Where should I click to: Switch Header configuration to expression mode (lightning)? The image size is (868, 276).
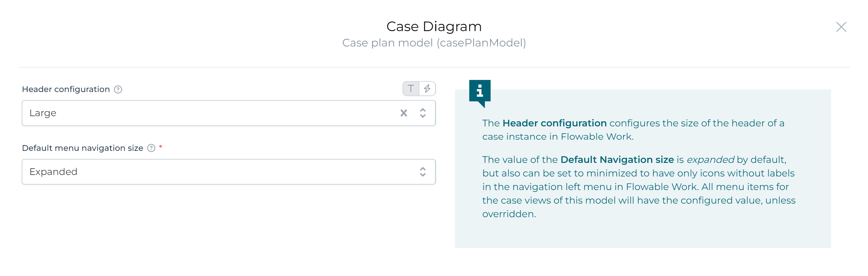[427, 89]
